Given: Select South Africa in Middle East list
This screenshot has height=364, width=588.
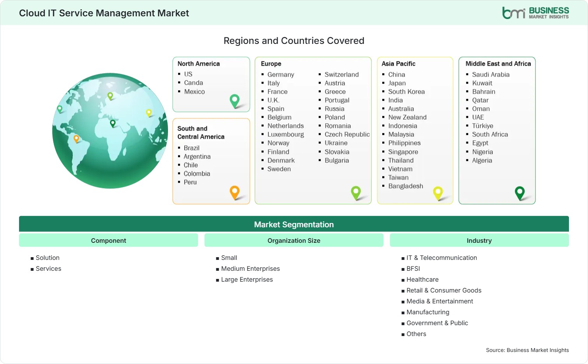Looking at the screenshot, I should [490, 134].
